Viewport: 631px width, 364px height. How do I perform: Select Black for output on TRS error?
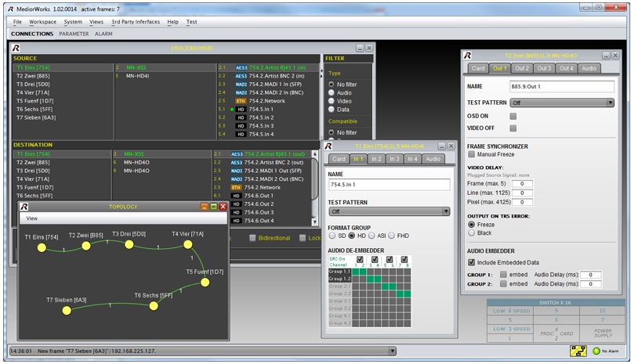pyautogui.click(x=471, y=233)
